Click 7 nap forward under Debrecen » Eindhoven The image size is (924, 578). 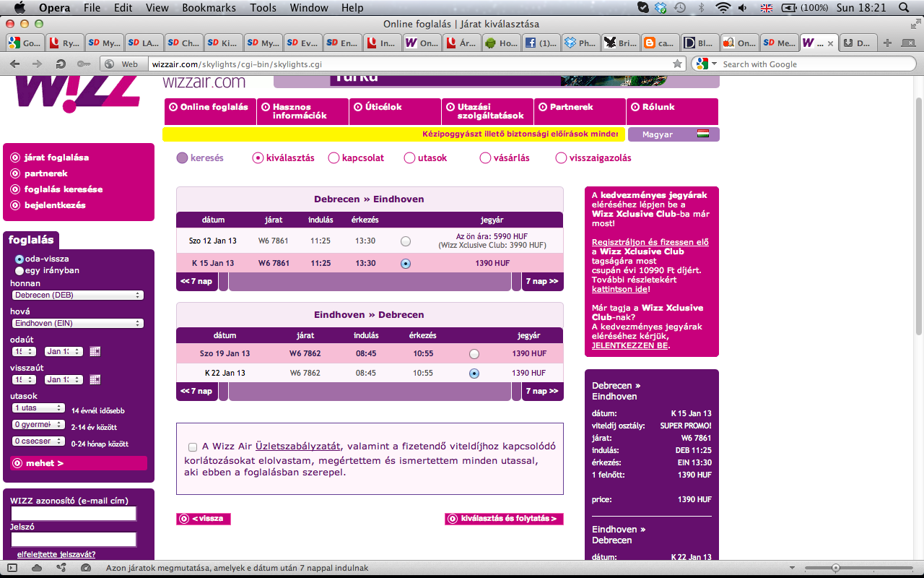pyautogui.click(x=542, y=282)
